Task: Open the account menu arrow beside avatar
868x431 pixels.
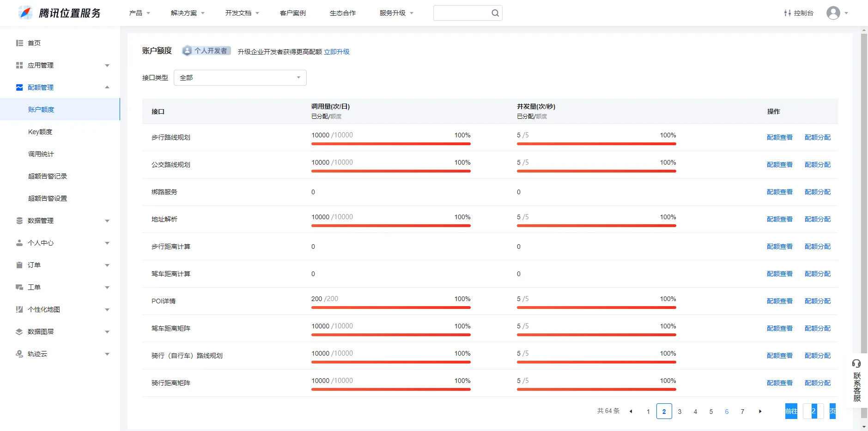Action: 846,13
